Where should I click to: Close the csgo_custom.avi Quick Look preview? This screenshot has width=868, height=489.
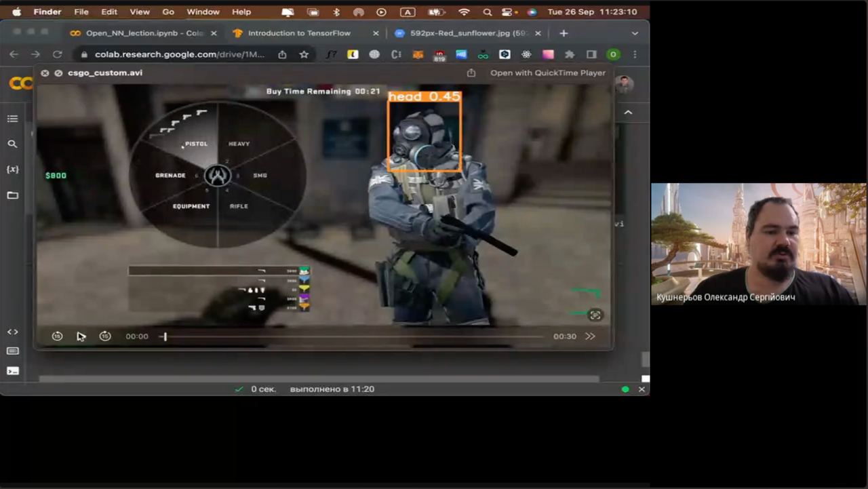tap(45, 73)
